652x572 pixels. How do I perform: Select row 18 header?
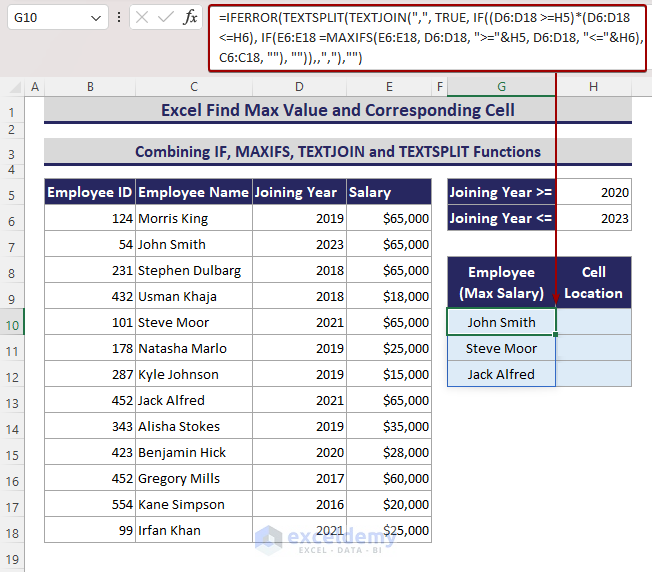coord(12,531)
